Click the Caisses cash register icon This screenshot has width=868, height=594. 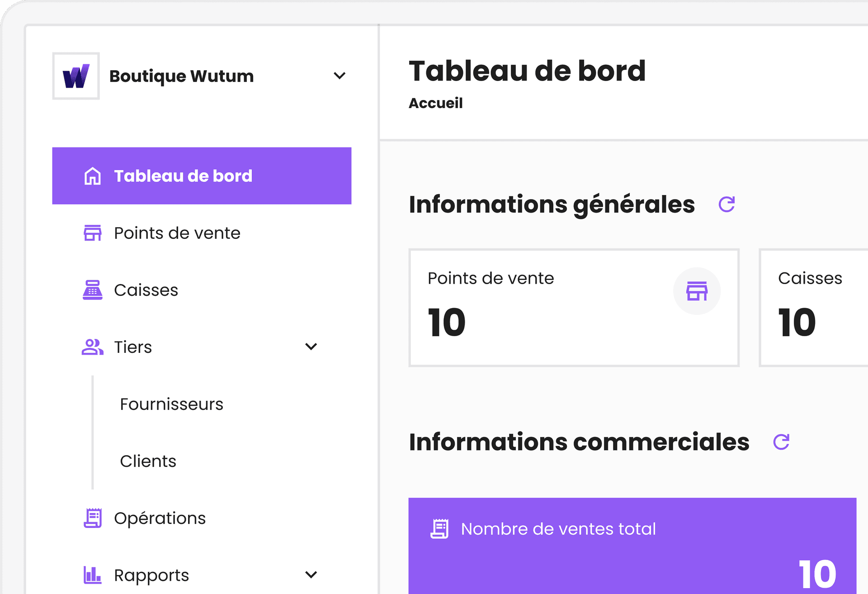(x=93, y=290)
